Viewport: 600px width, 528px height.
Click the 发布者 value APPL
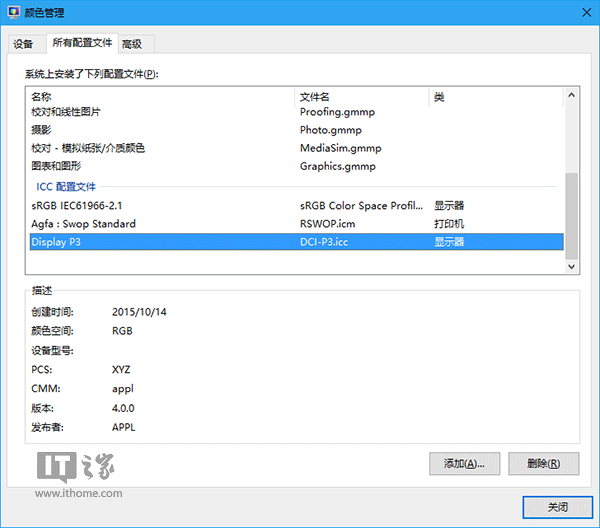pos(124,427)
